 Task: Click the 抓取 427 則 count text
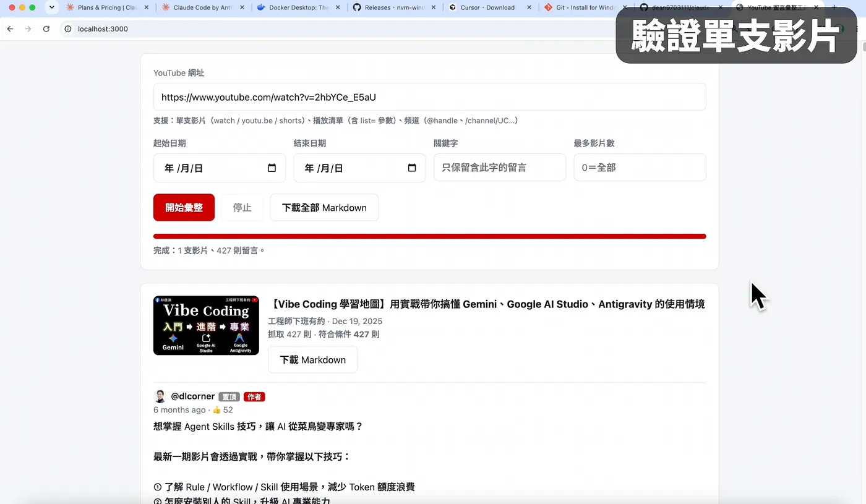(289, 335)
